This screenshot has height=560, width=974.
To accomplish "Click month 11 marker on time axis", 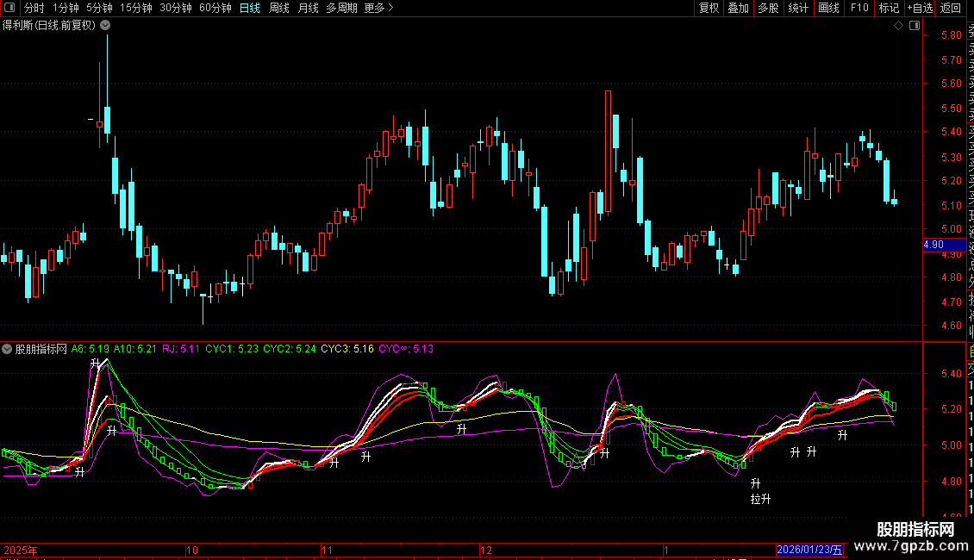I will tap(328, 550).
